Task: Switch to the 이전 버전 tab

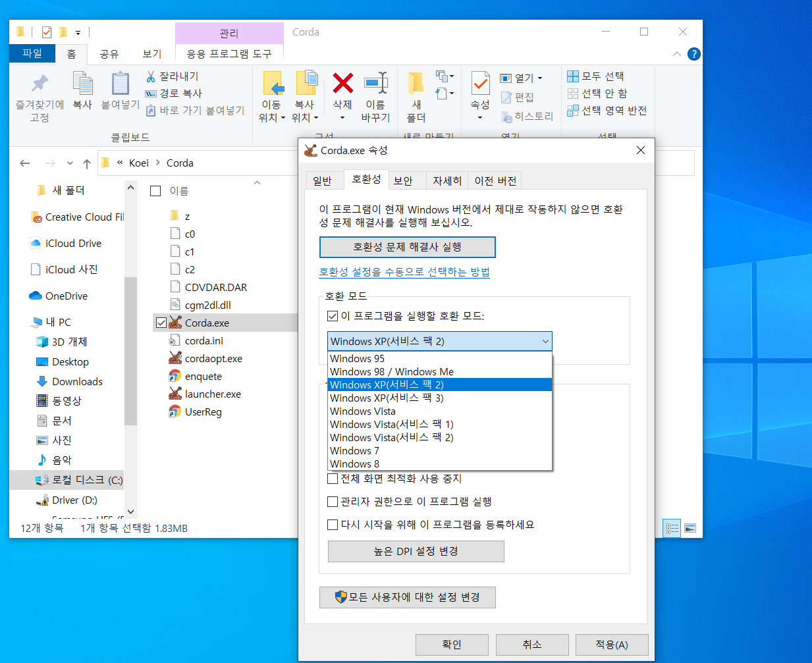Action: click(x=495, y=180)
